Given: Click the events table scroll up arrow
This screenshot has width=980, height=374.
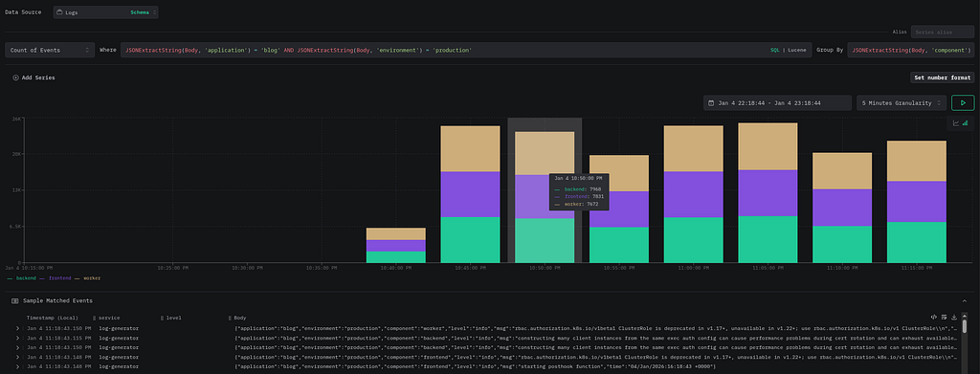Looking at the screenshot, I should (965, 317).
